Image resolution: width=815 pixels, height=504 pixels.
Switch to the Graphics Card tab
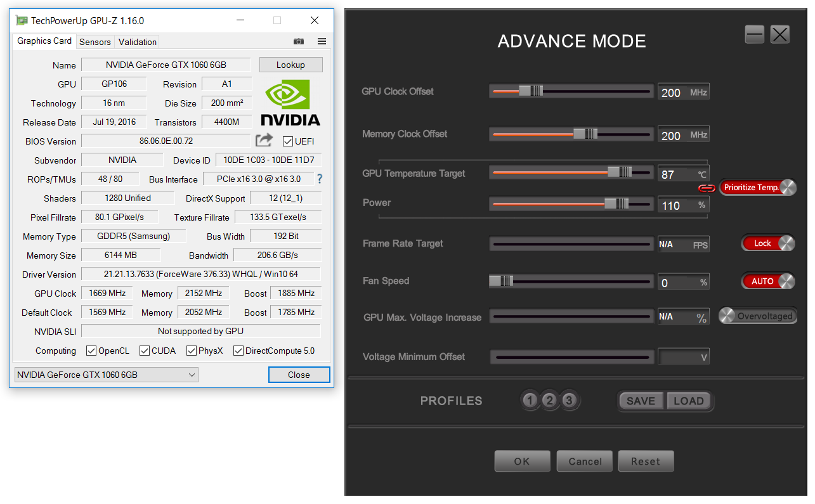(x=44, y=41)
